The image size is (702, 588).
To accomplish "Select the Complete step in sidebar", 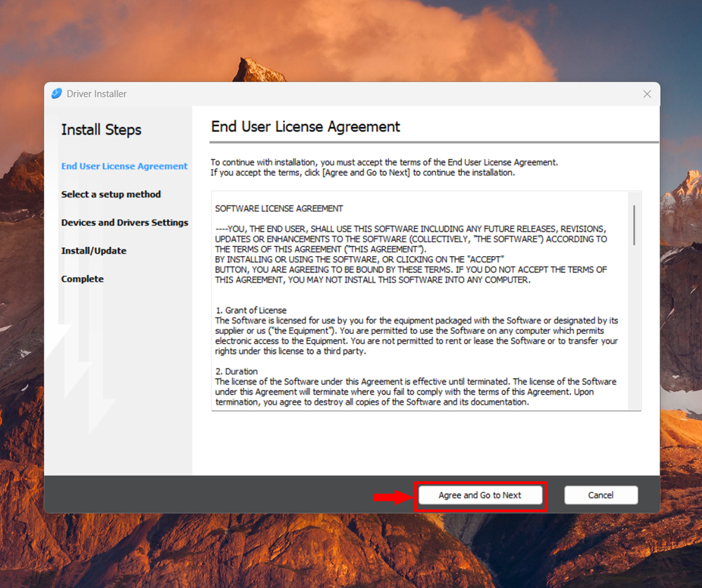I will [x=82, y=279].
